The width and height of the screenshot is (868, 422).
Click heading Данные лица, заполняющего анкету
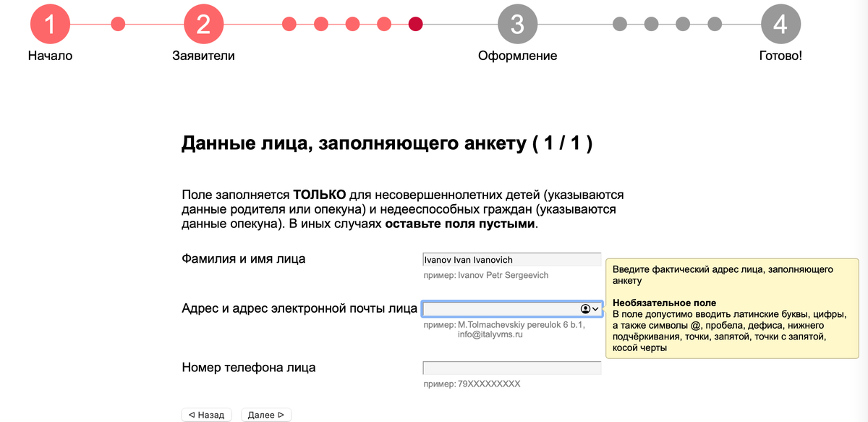tap(387, 143)
